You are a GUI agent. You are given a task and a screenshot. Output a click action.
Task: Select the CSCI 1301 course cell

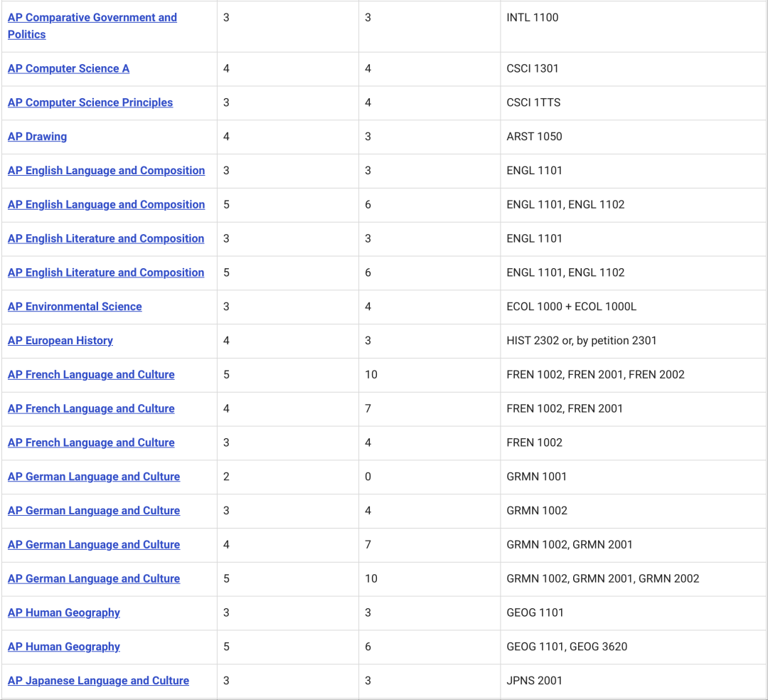coord(633,69)
